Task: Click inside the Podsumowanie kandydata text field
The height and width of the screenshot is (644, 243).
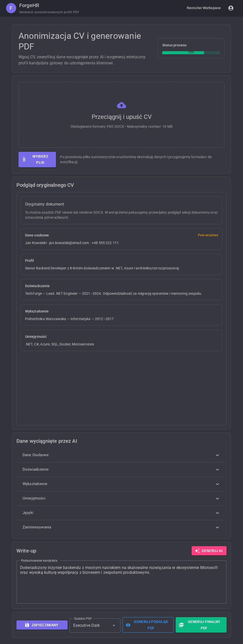Action: point(121,580)
